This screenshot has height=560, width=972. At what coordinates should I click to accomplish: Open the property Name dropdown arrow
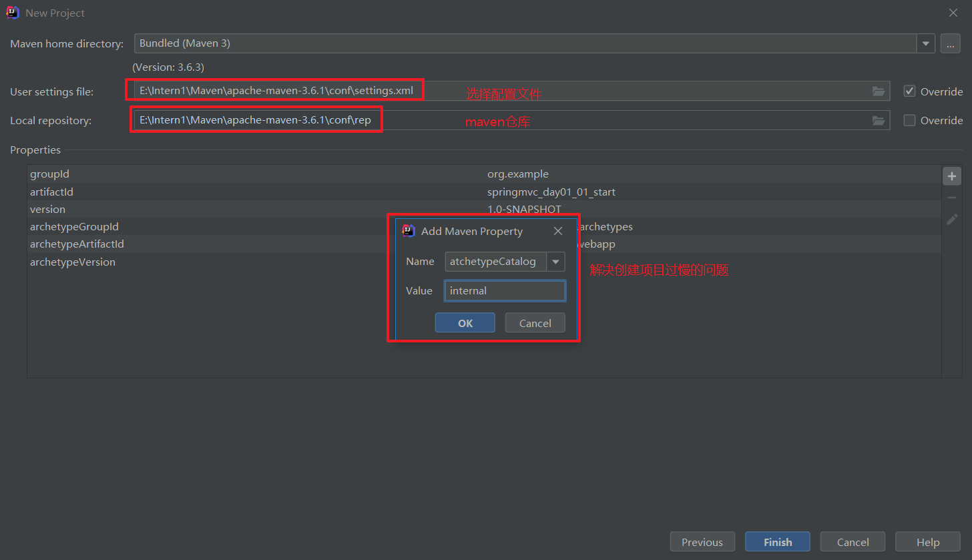[555, 262]
